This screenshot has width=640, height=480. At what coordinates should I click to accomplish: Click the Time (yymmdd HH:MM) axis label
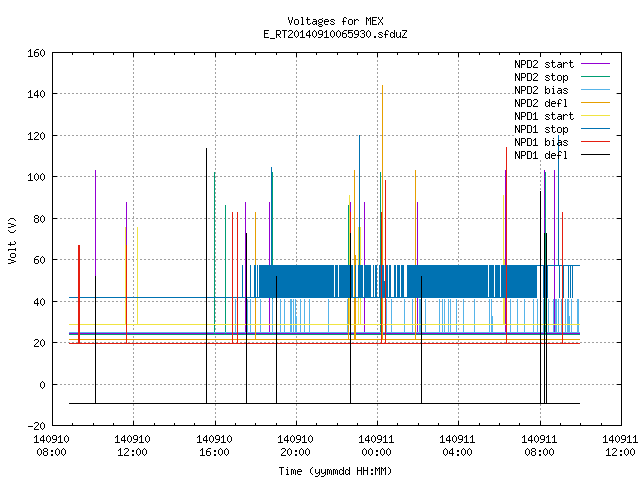click(x=335, y=471)
